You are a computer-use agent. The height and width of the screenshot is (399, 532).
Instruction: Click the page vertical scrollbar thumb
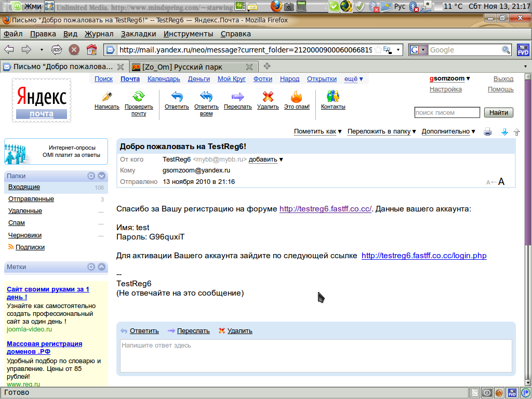pos(528,162)
